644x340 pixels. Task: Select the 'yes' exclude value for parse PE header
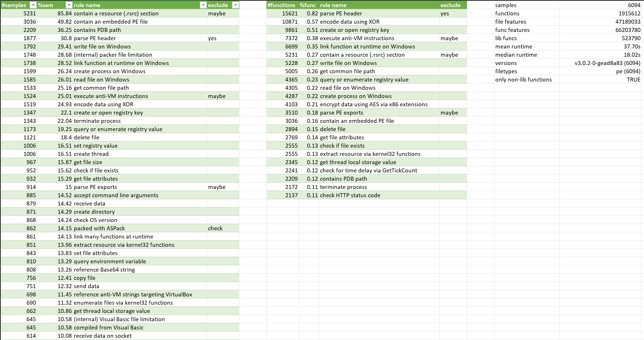[213, 38]
